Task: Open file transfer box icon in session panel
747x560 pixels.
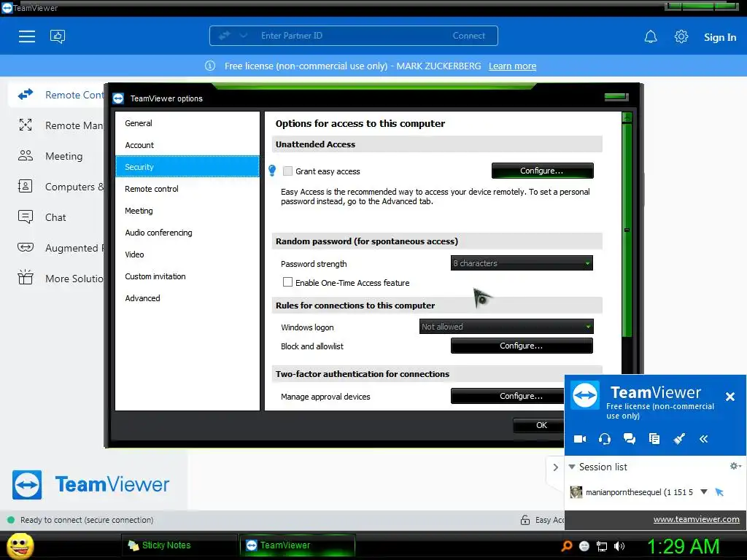Action: click(654, 438)
